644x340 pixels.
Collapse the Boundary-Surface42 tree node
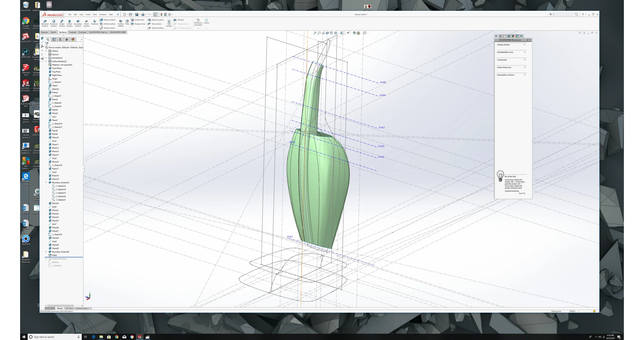(46, 183)
